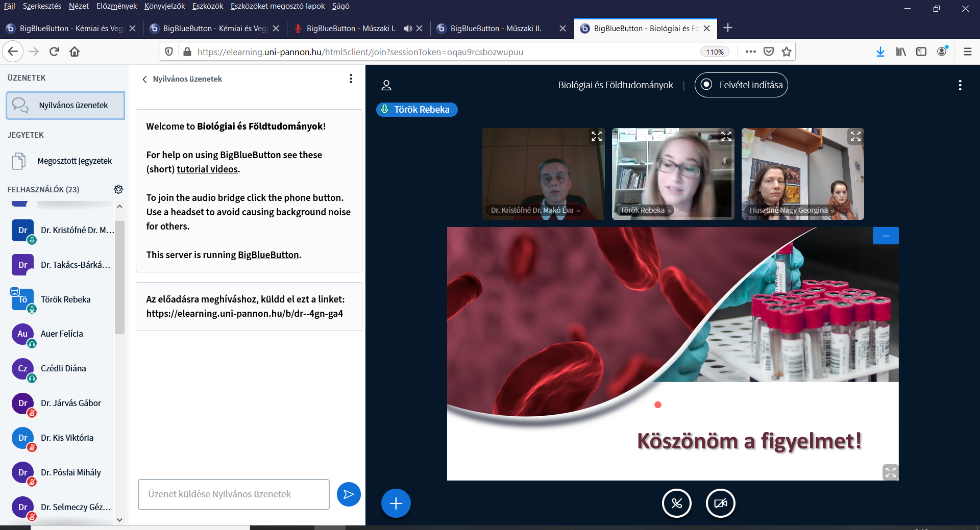
Task: Open Megosztott jegyzetek shared notes
Action: pos(75,161)
